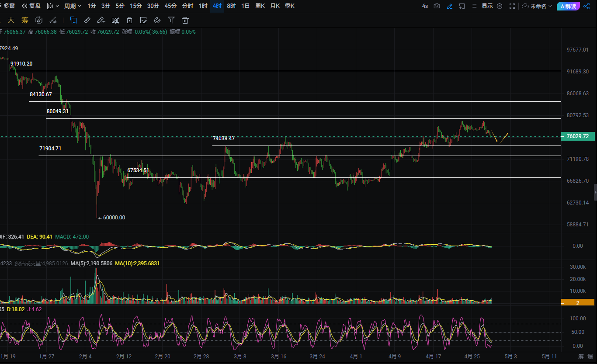Toggle the blue pencil drawing tool icon
The height and width of the screenshot is (364, 597).
pyautogui.click(x=450, y=6)
